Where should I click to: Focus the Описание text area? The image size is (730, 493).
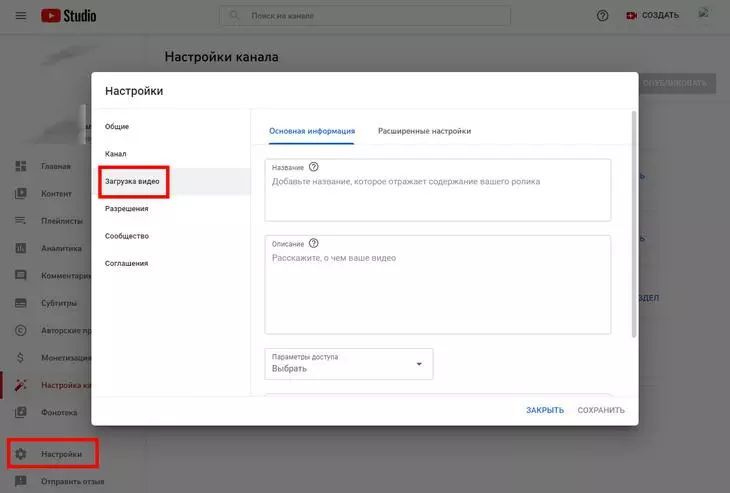[x=437, y=293]
